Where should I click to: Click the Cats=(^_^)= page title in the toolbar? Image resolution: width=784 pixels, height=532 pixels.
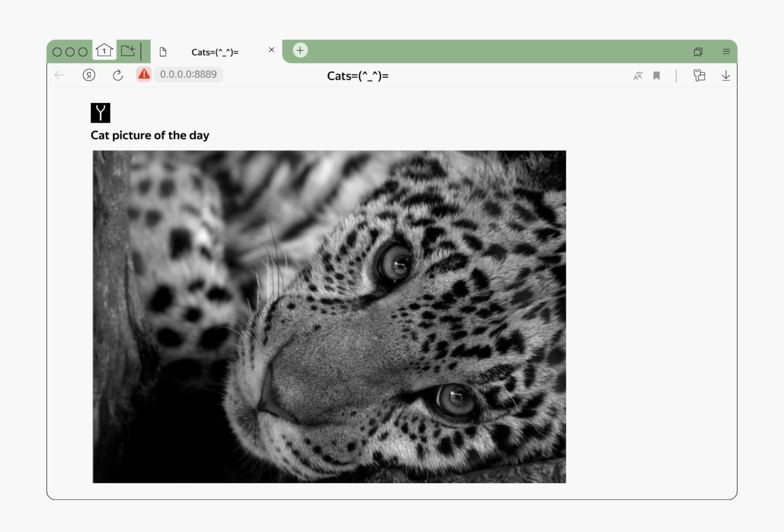(357, 76)
